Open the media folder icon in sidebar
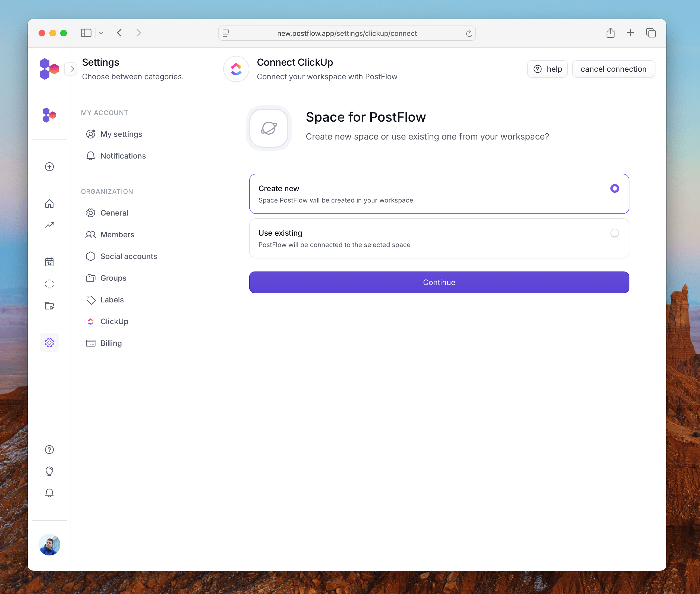Image resolution: width=700 pixels, height=594 pixels. click(49, 306)
